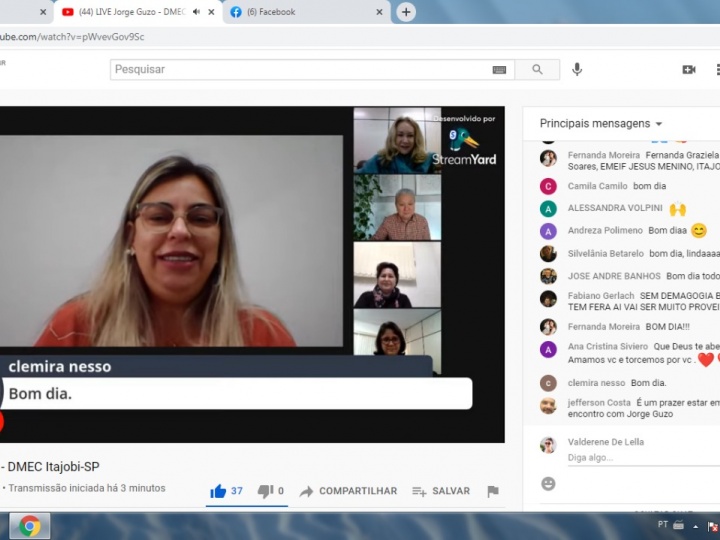
Task: Click the COMPARTILHAR share button
Action: [x=348, y=491]
